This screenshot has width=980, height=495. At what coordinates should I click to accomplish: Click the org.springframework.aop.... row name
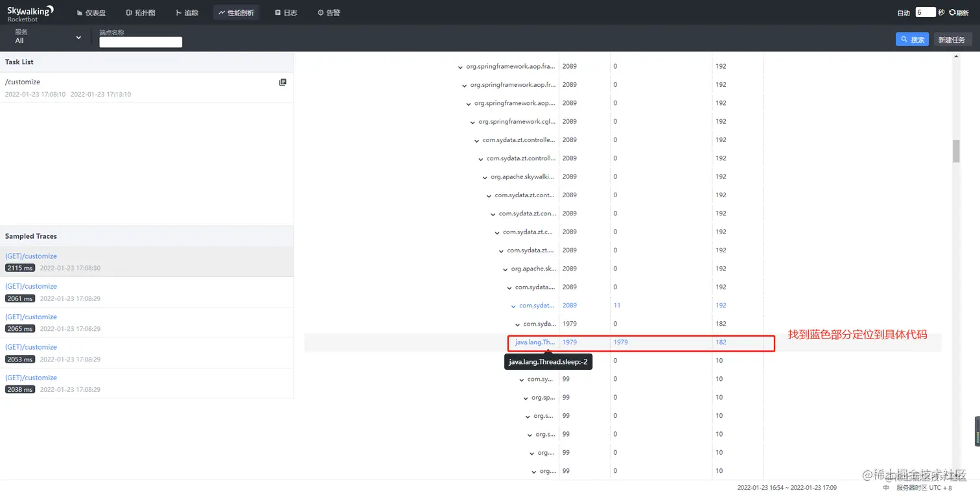(x=515, y=103)
